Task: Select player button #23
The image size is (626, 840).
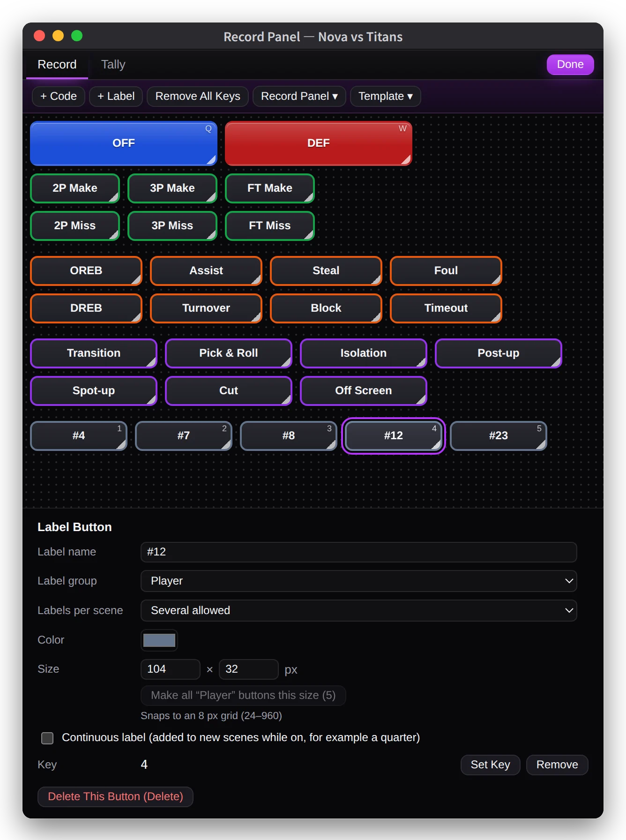Action: pos(499,436)
